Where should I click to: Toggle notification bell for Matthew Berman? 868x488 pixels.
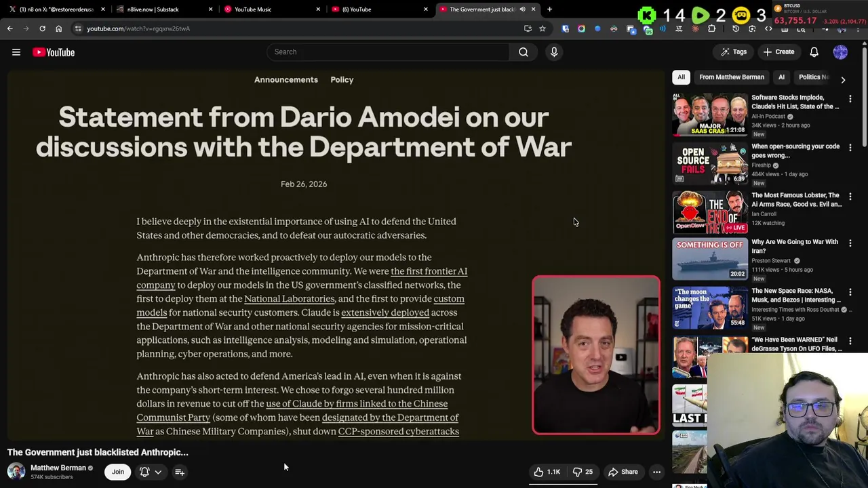[x=144, y=472]
